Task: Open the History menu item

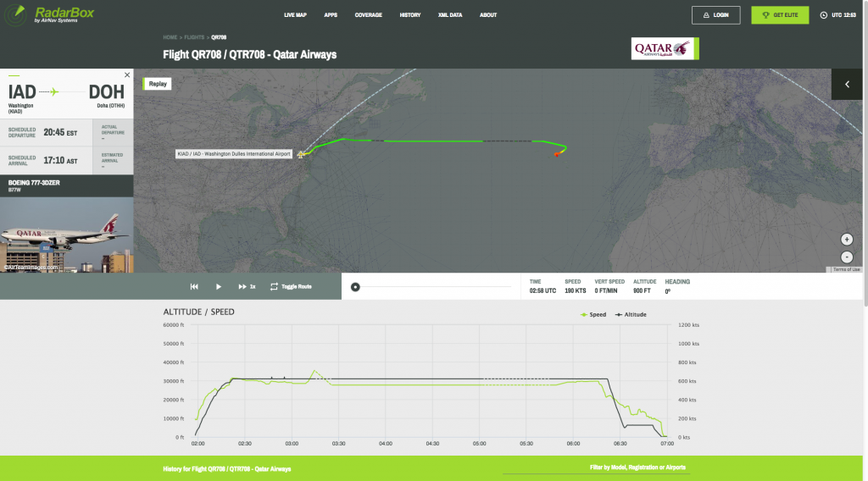Action: tap(410, 15)
